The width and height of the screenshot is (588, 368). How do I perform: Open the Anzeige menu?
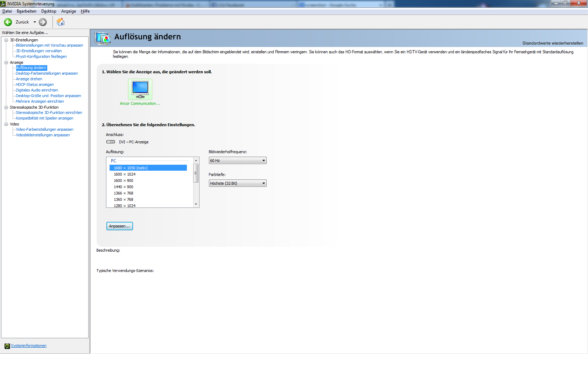69,11
